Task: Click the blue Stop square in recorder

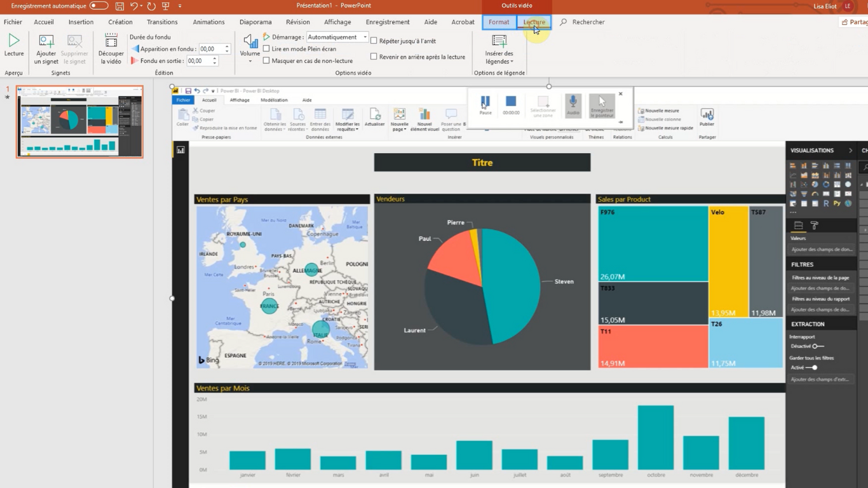Action: tap(511, 101)
